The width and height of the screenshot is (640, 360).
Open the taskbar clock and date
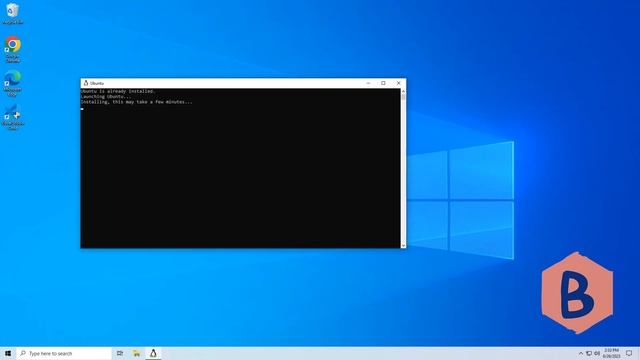pyautogui.click(x=611, y=353)
